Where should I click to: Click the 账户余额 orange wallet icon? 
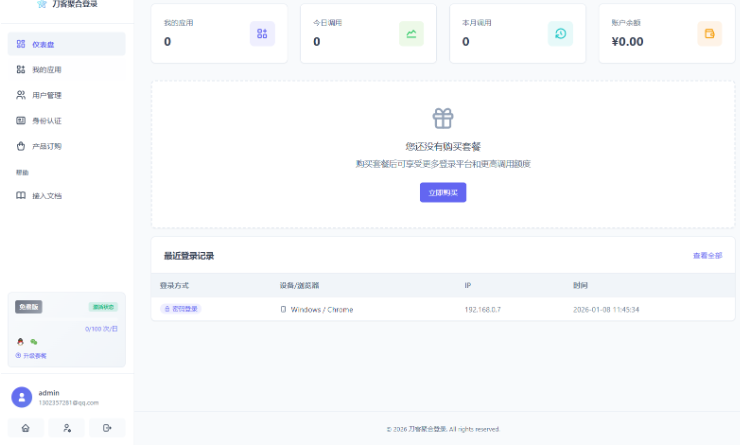tap(709, 34)
